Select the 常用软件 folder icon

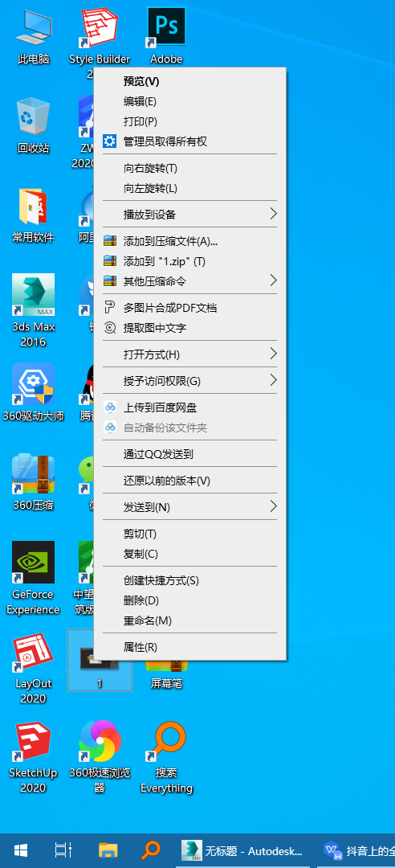pyautogui.click(x=33, y=215)
